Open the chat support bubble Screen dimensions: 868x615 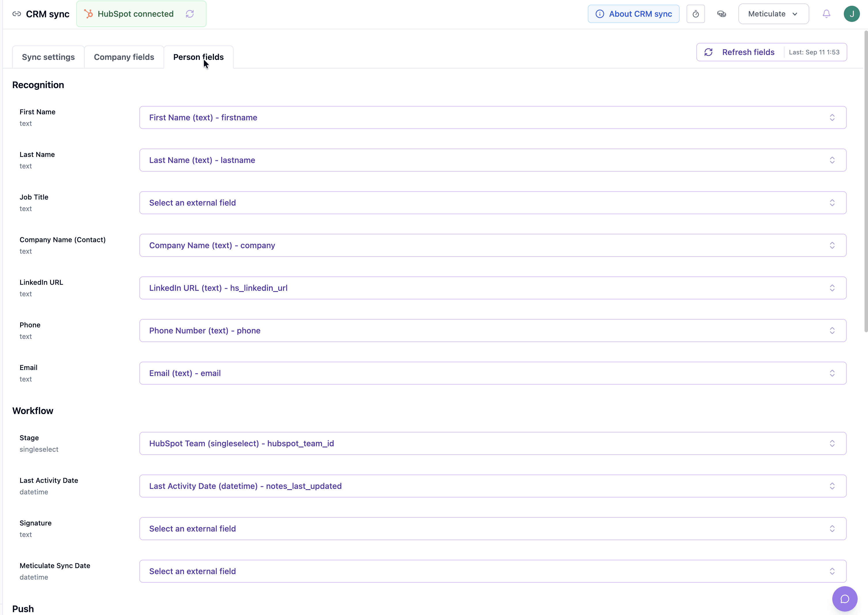(844, 599)
